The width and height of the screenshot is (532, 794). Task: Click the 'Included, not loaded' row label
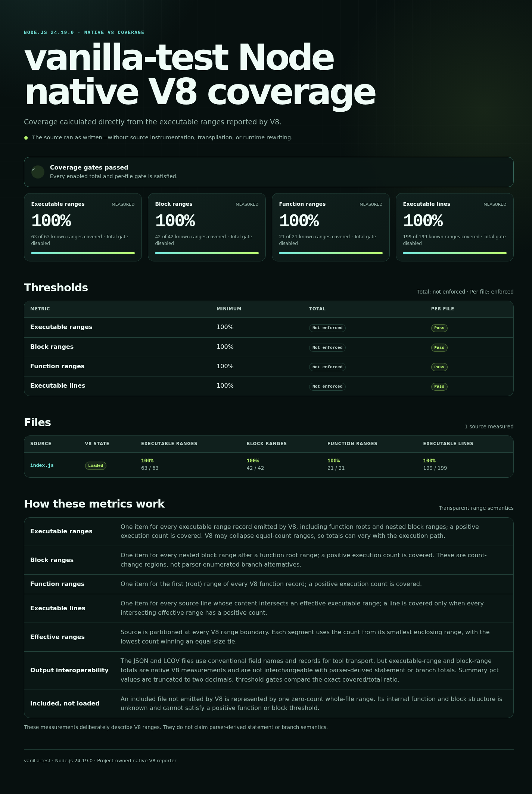65,704
